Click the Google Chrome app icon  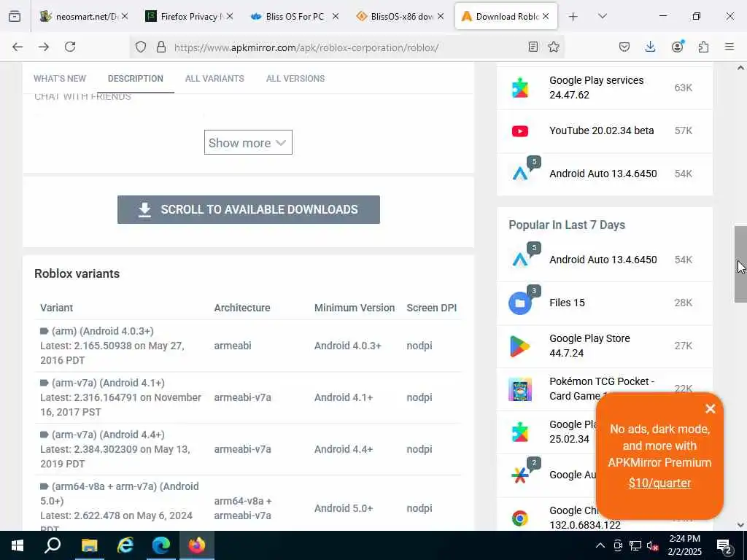click(519, 518)
